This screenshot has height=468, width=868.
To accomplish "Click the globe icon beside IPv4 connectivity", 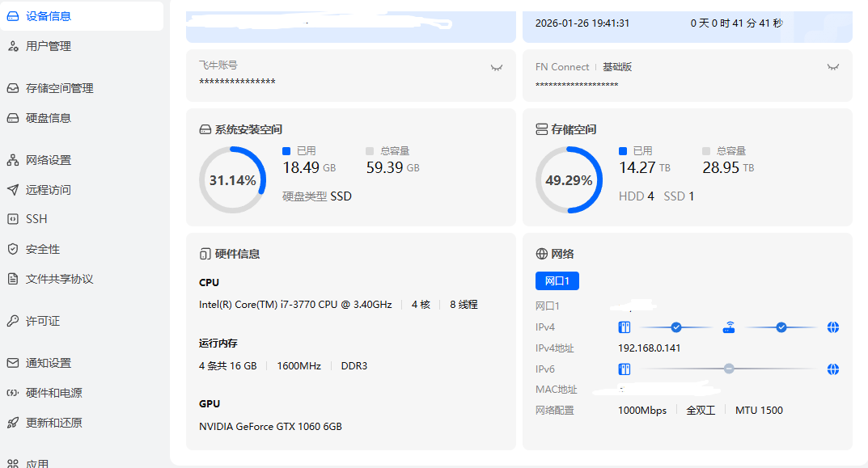I will [832, 327].
